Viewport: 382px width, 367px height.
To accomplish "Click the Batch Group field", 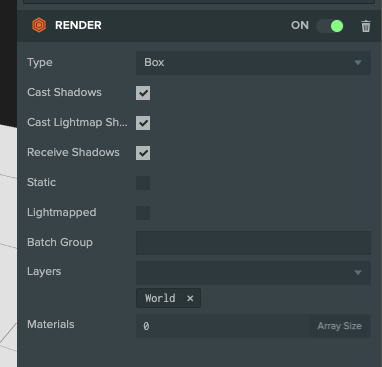I will 253,243.
